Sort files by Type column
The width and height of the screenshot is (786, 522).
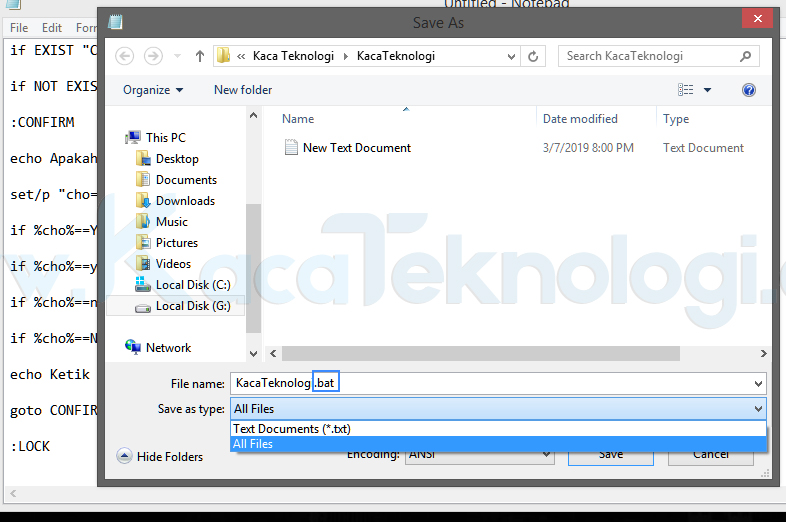point(676,119)
